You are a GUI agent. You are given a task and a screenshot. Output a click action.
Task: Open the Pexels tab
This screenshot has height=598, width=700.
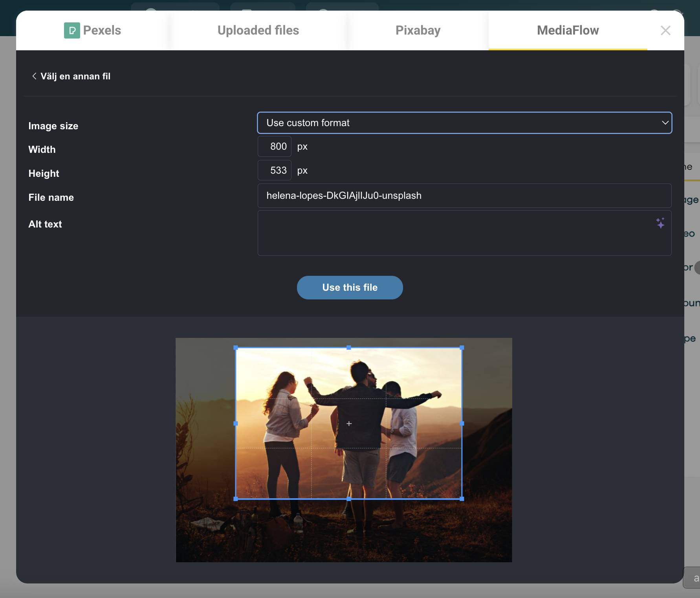click(102, 30)
